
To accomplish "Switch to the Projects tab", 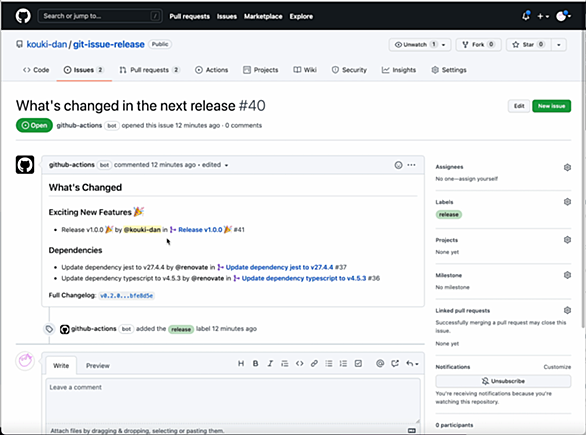I will (260, 70).
